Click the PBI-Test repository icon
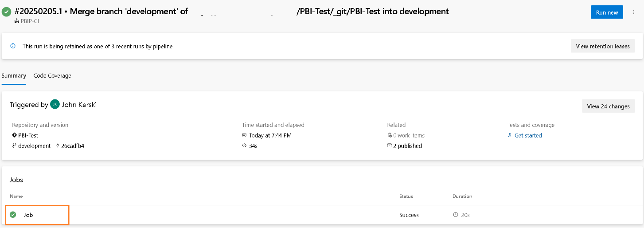The image size is (644, 228). click(x=15, y=135)
